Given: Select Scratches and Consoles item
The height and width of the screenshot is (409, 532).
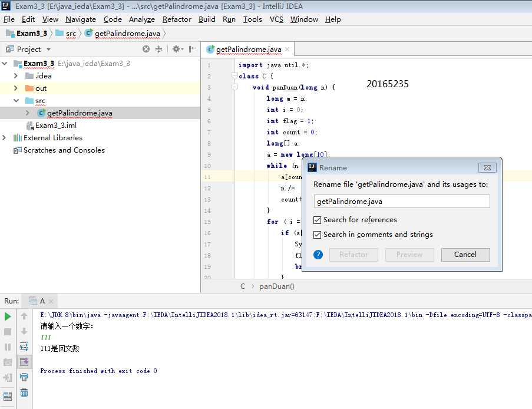Looking at the screenshot, I should [x=64, y=150].
